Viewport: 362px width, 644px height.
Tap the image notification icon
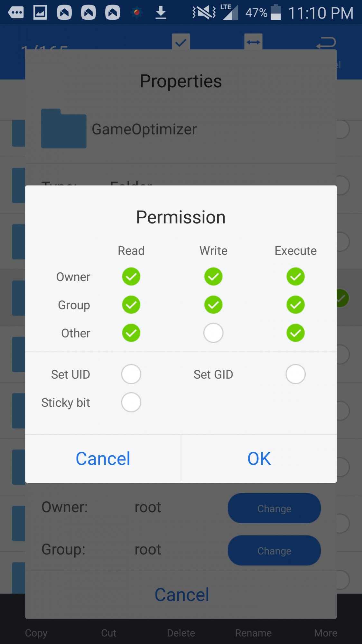tap(40, 13)
